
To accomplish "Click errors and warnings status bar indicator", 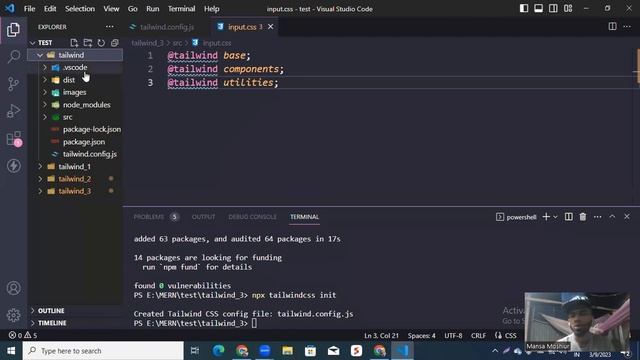I will pos(23,335).
